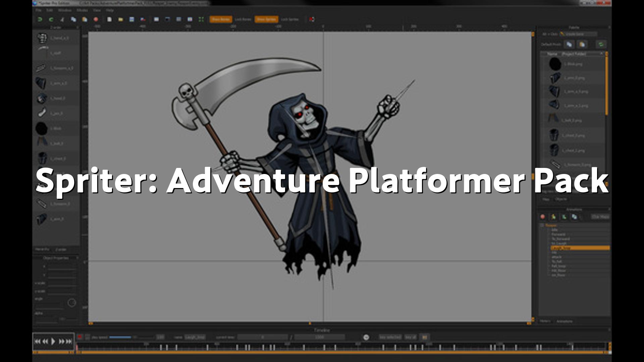Image resolution: width=644 pixels, height=362 pixels.
Task: Select the black blob sprite thumbnail in Palette
Action: click(555, 64)
